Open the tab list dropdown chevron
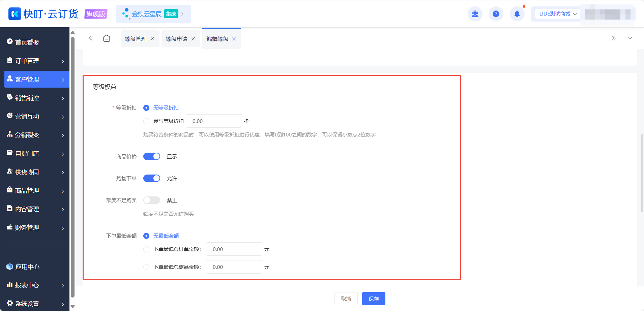Image resolution: width=644 pixels, height=311 pixels. point(630,38)
